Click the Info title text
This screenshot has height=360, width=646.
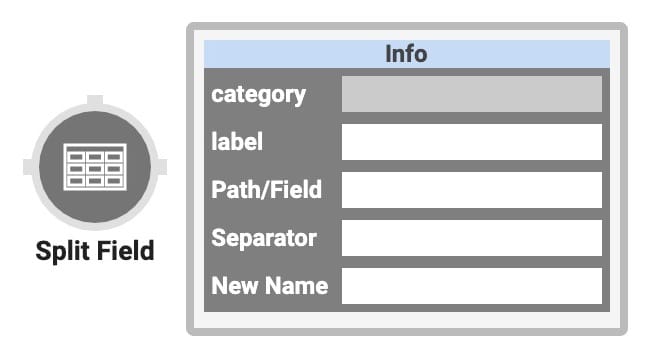pos(406,54)
